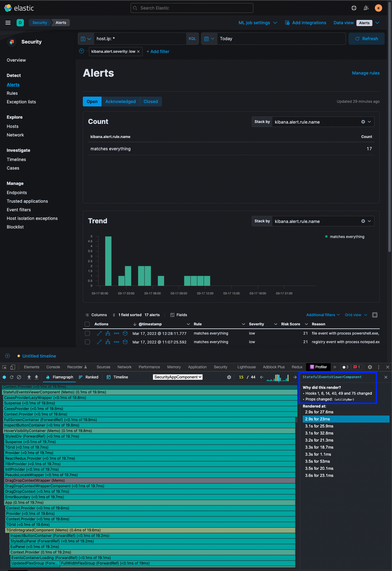This screenshot has height=571, width=392.
Task: Click Manage rules link
Action: click(x=366, y=73)
